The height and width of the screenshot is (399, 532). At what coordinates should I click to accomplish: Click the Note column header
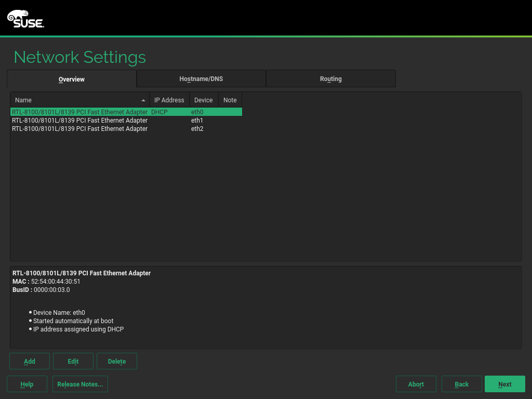(x=230, y=100)
